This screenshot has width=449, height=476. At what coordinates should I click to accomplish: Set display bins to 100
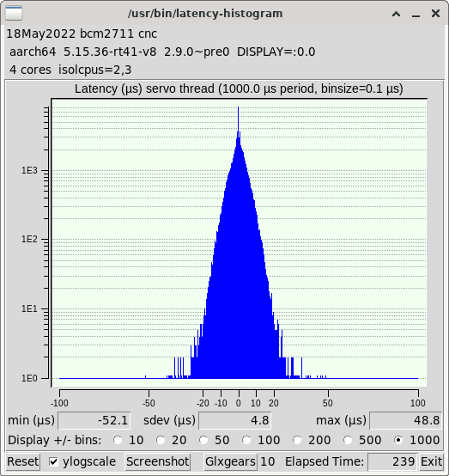click(x=246, y=440)
